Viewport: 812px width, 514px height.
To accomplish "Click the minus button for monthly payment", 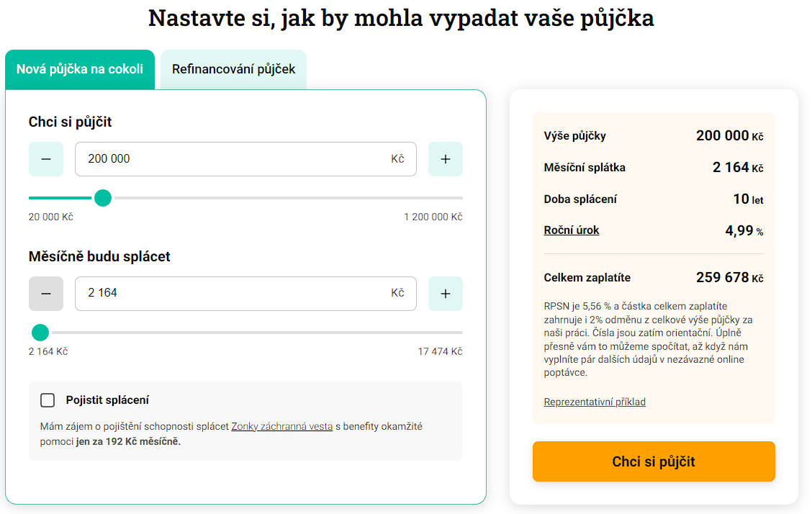I will tap(46, 294).
